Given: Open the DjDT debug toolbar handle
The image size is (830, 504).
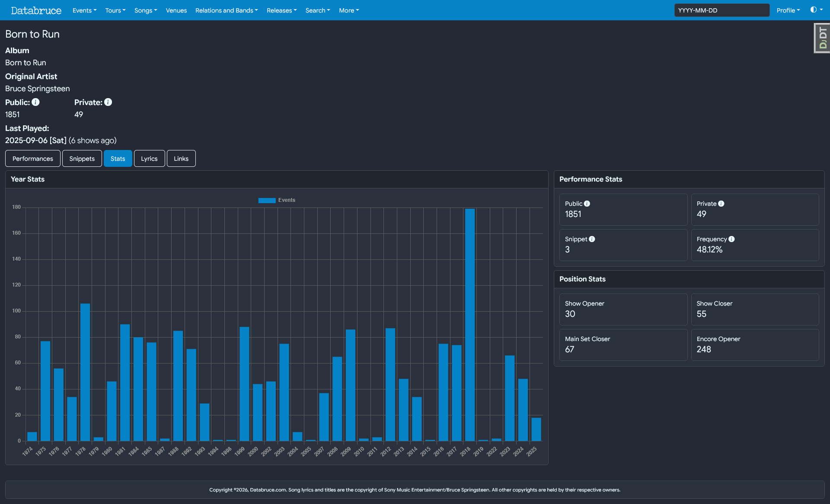Looking at the screenshot, I should coord(822,38).
